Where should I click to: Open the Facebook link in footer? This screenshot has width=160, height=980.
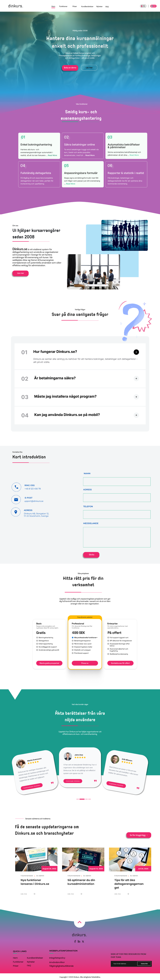click(75, 941)
